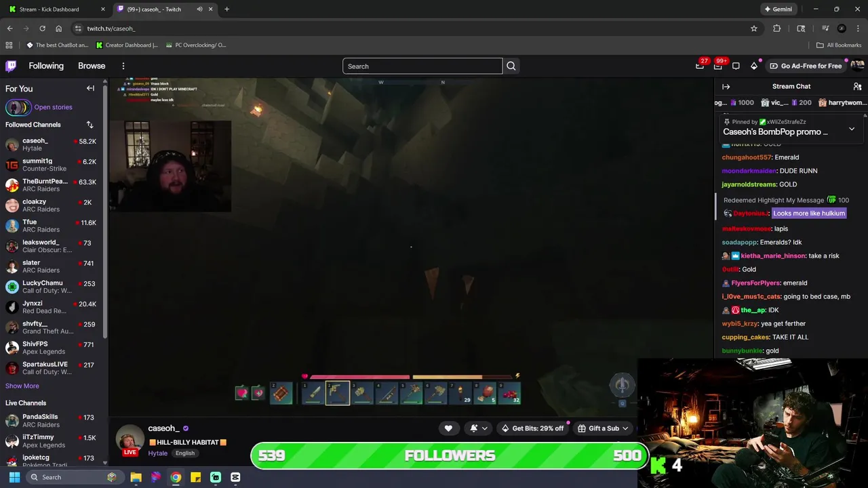Open cloakzy channel in sidebar
Image resolution: width=868 pixels, height=488 pixels.
point(53,205)
